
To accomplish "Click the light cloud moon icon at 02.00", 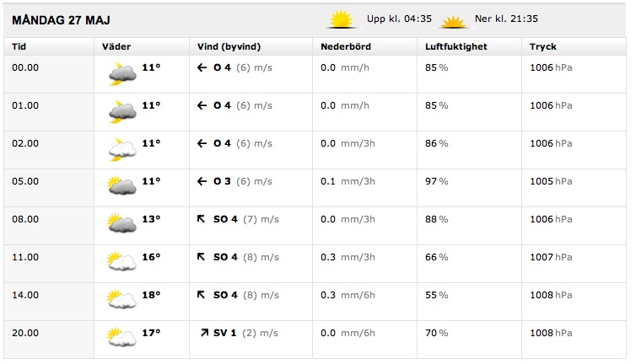I will [122, 150].
